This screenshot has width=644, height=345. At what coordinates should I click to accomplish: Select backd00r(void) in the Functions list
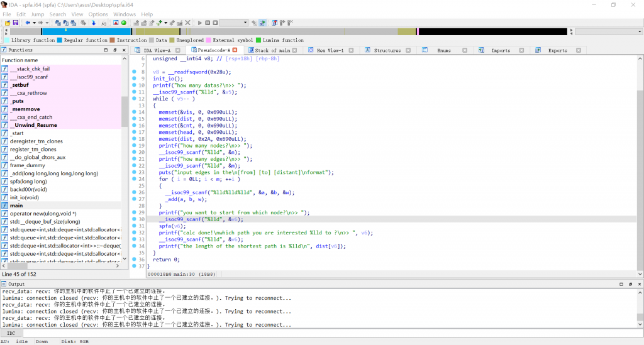(x=61, y=190)
